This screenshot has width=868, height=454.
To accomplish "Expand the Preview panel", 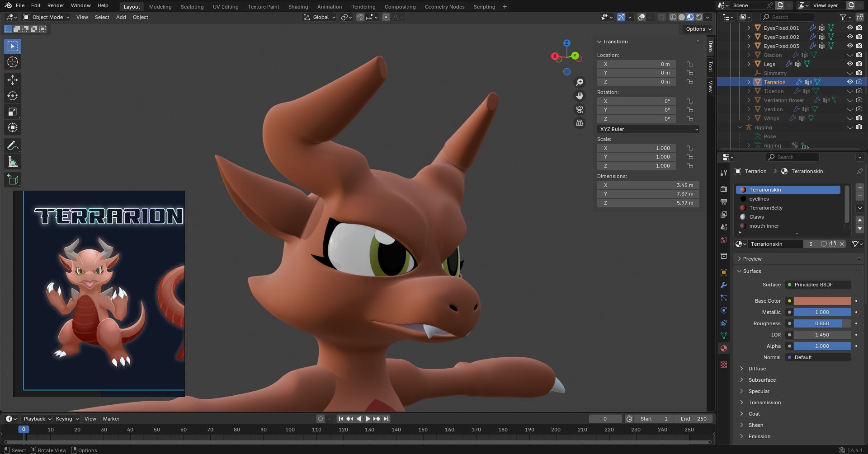I will click(x=752, y=259).
